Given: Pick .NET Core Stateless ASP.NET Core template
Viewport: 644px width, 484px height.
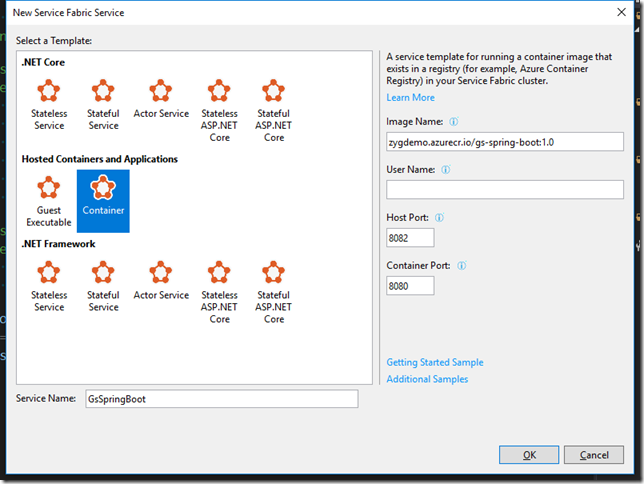Looking at the screenshot, I should click(219, 111).
